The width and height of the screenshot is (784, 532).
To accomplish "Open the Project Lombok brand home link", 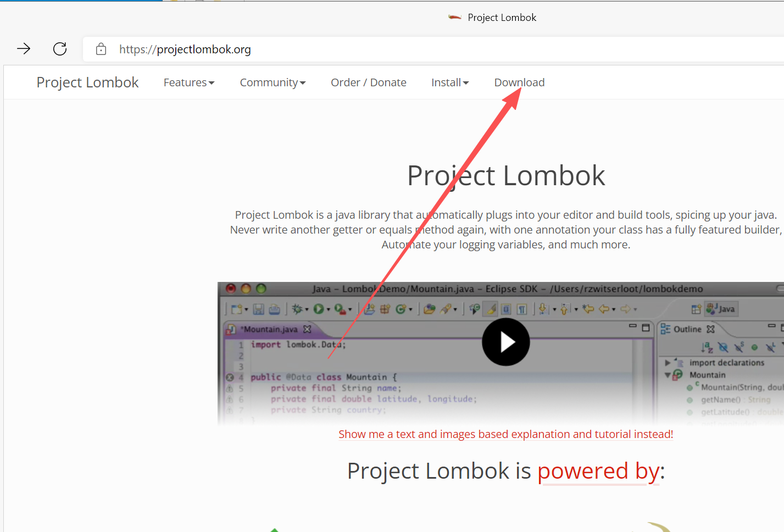I will pyautogui.click(x=87, y=82).
